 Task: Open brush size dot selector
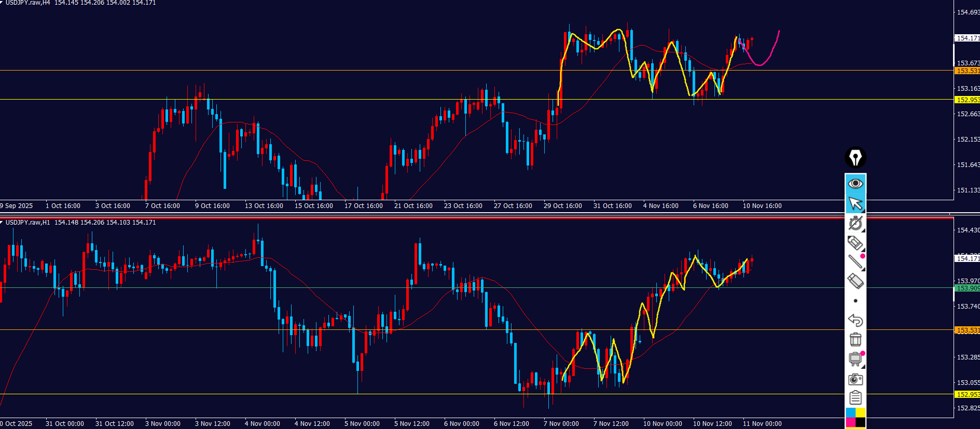point(855,301)
